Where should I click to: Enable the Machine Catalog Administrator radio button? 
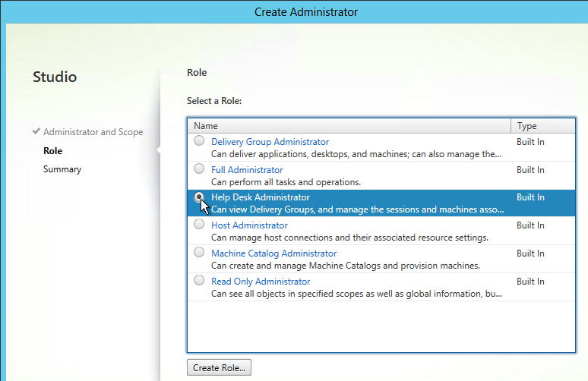(199, 253)
